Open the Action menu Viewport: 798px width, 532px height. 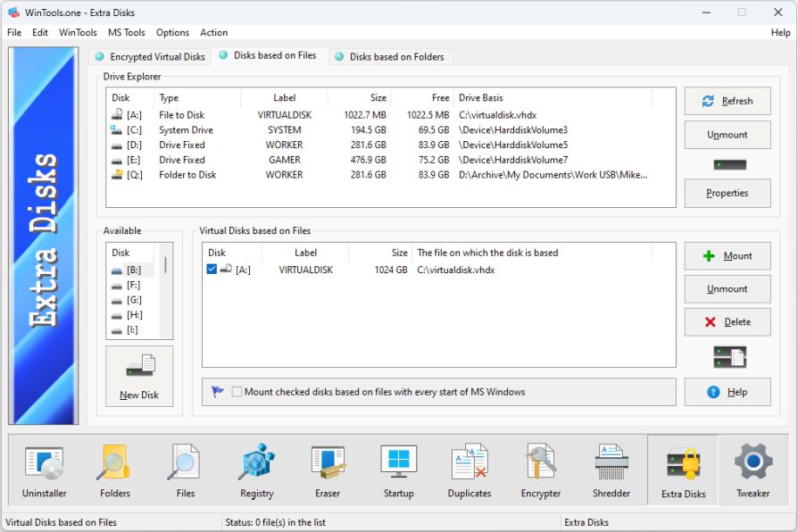(213, 33)
